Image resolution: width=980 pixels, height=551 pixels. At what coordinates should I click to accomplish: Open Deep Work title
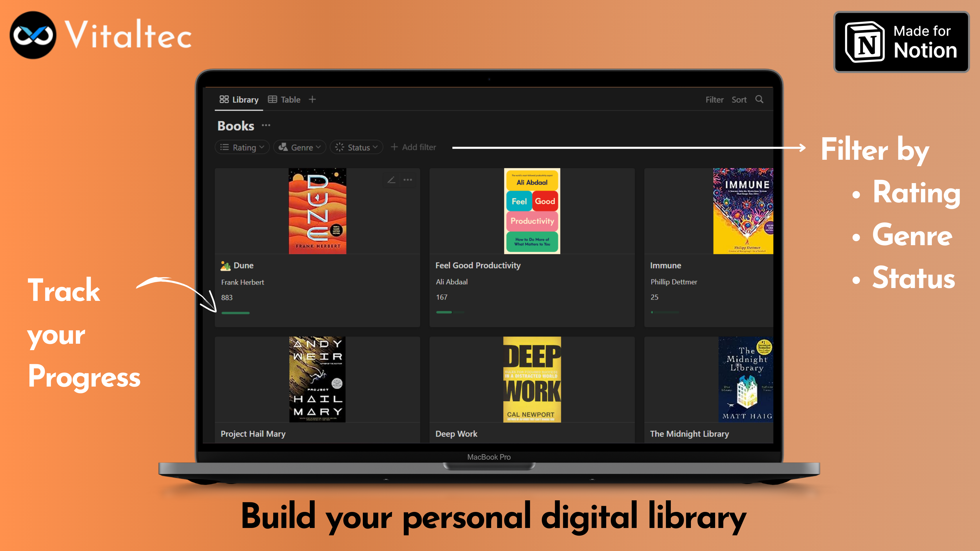point(456,434)
